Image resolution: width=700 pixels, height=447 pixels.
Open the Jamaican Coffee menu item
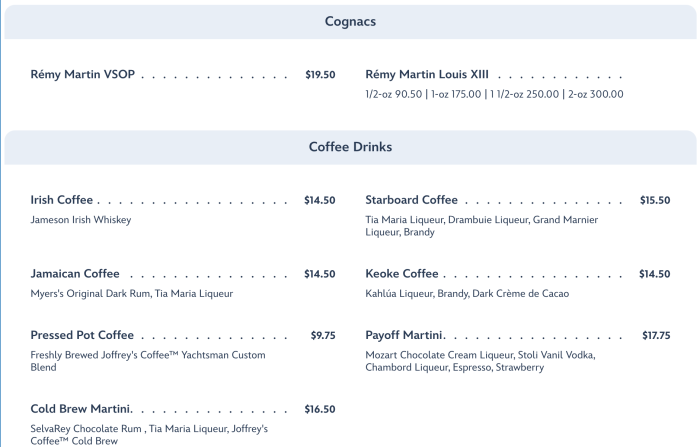(75, 274)
